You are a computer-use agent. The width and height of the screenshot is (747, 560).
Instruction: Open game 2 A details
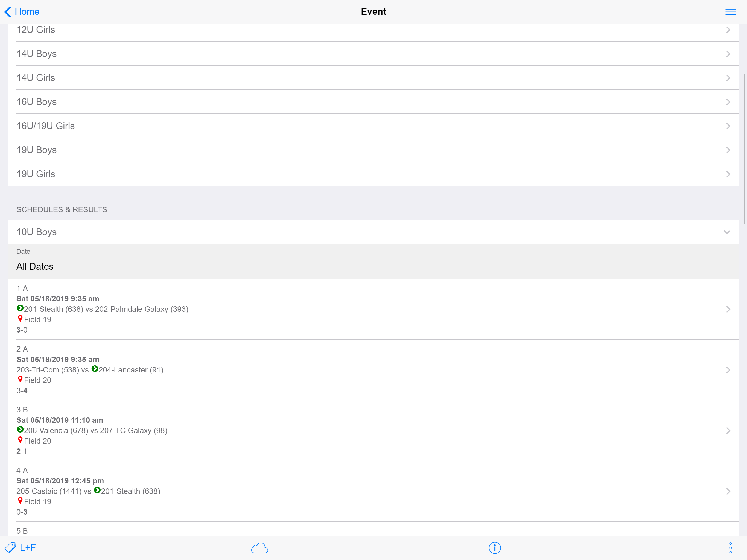[x=373, y=370]
